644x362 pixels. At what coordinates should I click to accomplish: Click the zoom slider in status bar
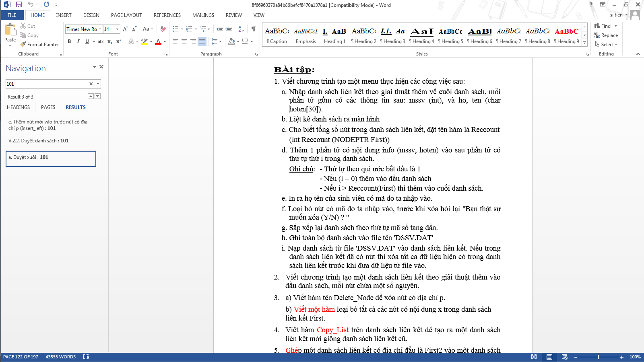tap(599, 357)
